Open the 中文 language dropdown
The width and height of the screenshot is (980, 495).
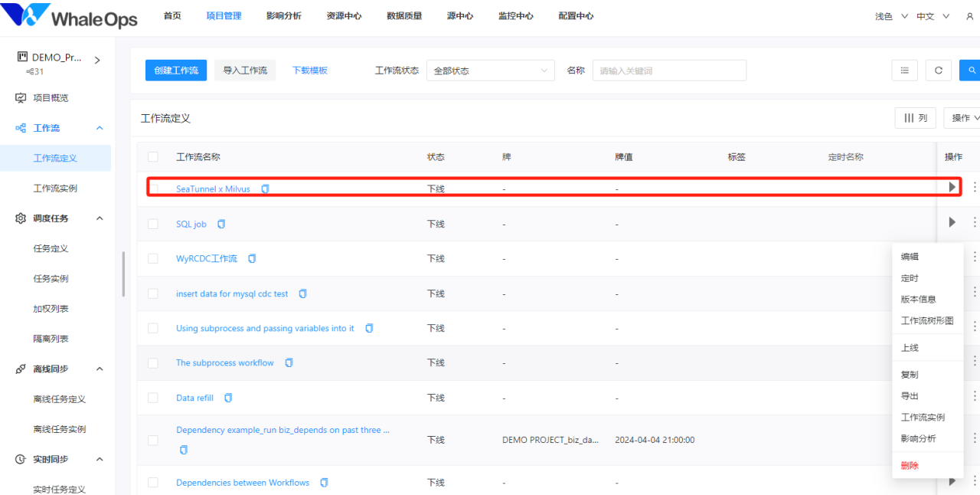pos(933,16)
